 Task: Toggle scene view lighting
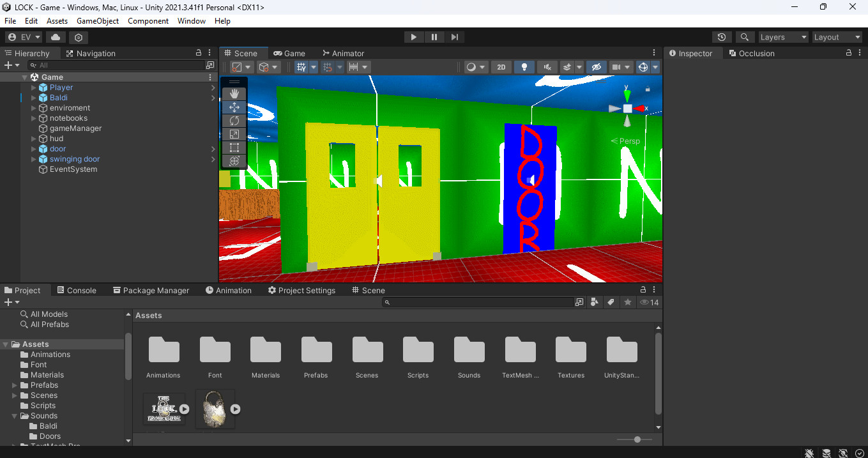coord(524,66)
